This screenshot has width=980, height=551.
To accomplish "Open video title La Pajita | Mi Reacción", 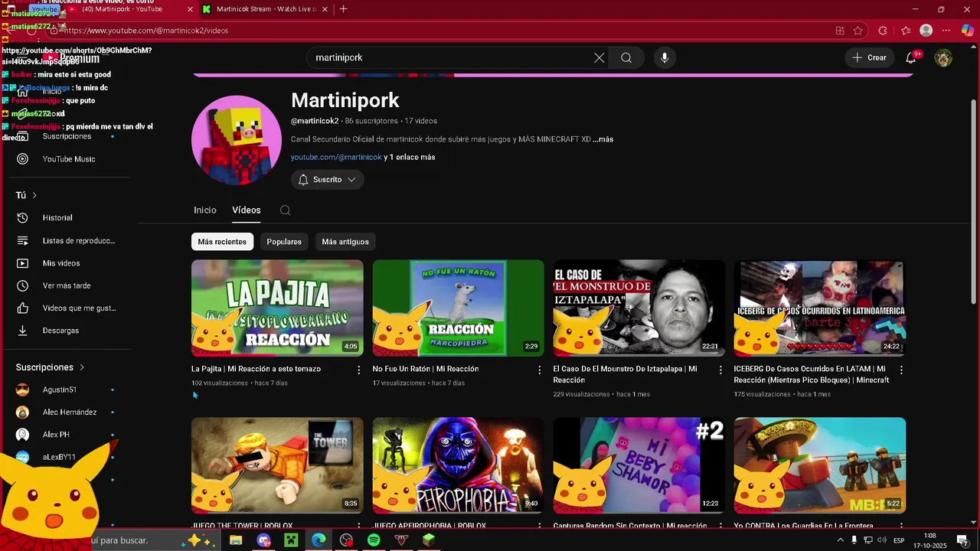I will click(x=256, y=369).
